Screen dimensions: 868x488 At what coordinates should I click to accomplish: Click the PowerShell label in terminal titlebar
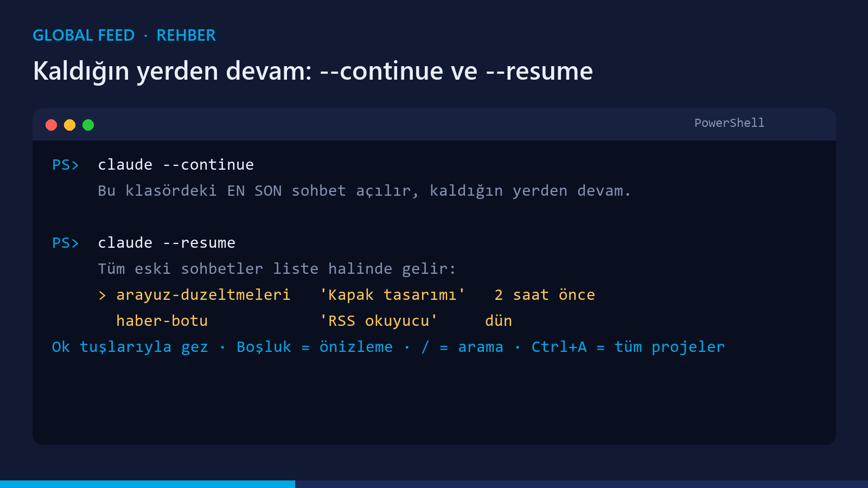coord(729,123)
